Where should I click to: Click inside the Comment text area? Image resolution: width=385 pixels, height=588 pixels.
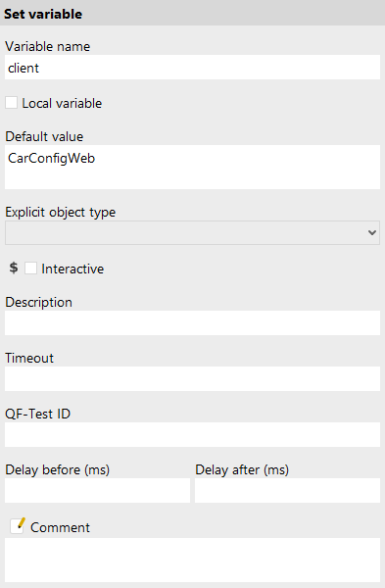click(x=192, y=561)
